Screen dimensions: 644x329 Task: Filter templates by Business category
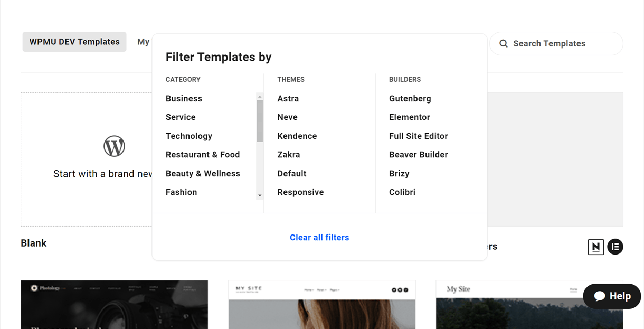[x=184, y=99]
